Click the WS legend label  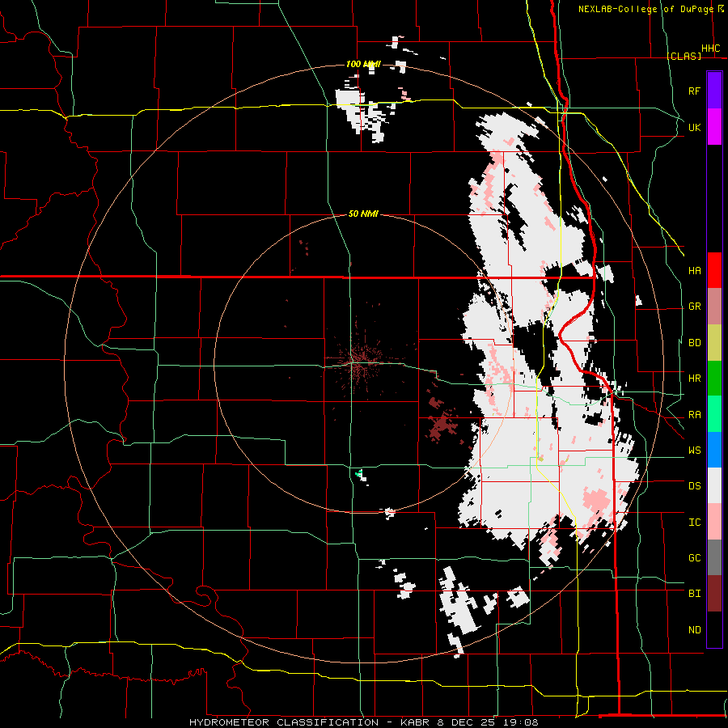(x=694, y=451)
